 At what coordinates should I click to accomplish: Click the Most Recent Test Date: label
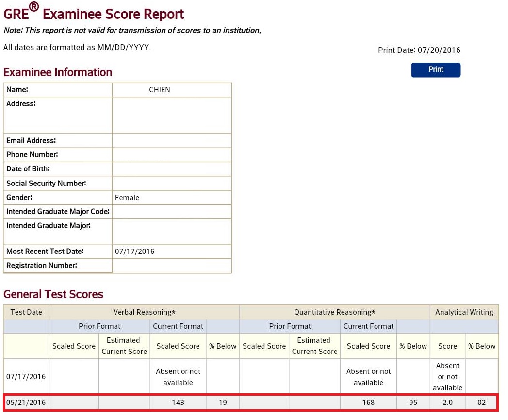[45, 252]
